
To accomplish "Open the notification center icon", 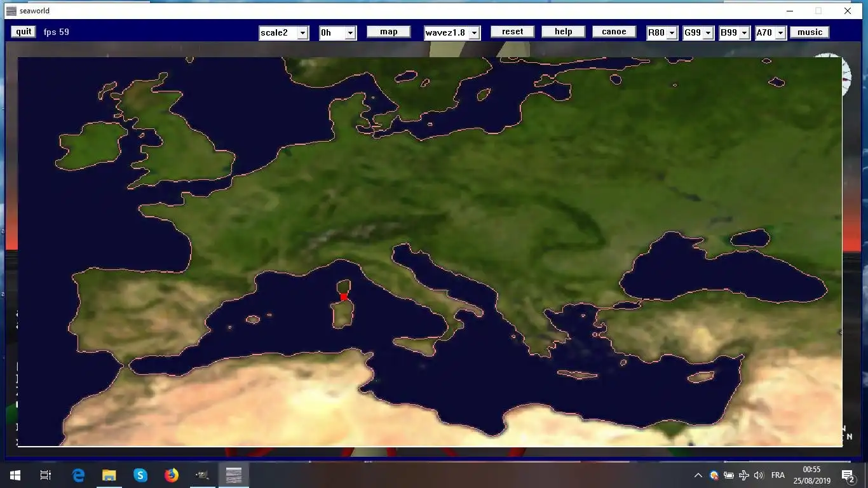I will tap(848, 475).
